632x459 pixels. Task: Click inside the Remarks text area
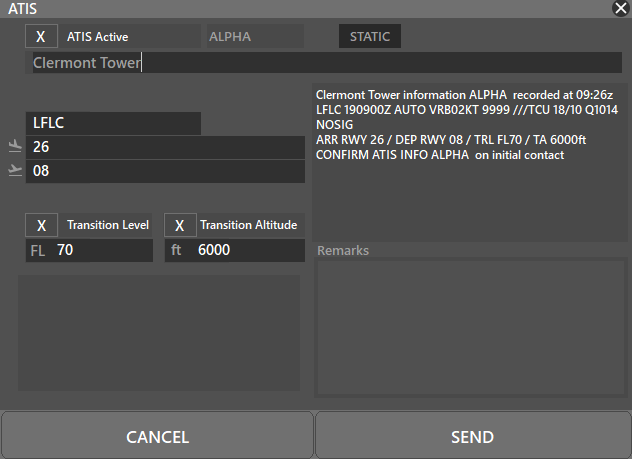coord(470,327)
